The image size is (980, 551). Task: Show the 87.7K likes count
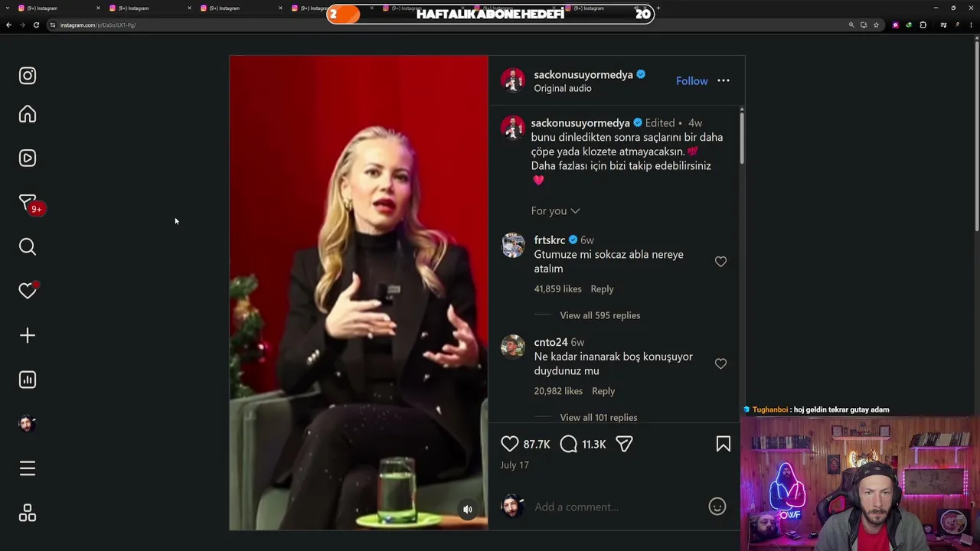tap(537, 445)
